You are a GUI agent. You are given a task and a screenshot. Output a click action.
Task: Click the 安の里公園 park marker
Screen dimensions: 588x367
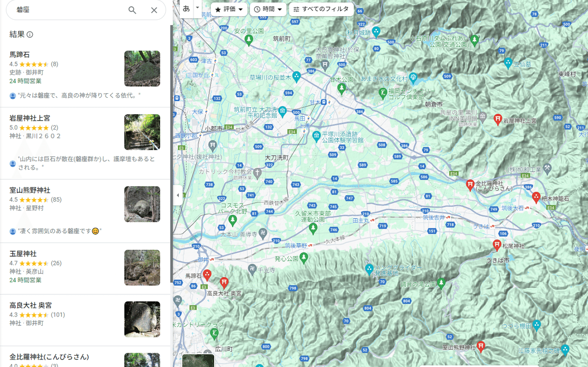tap(249, 39)
